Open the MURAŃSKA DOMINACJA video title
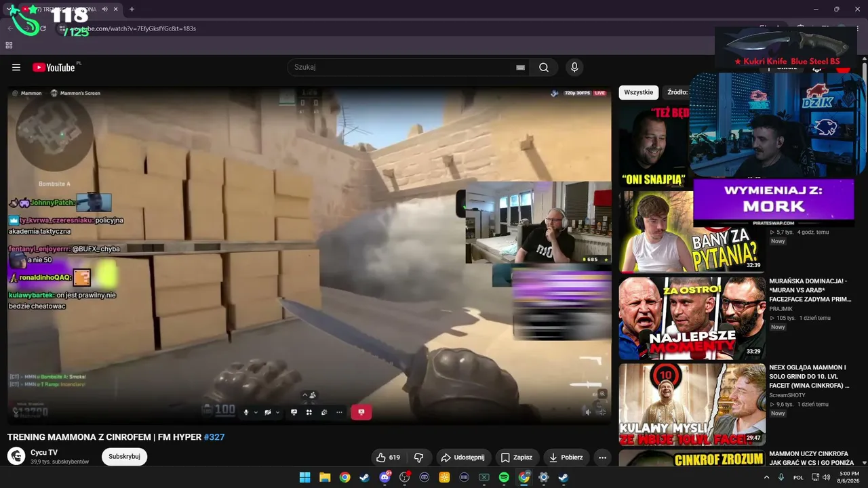The image size is (868, 488). pyautogui.click(x=810, y=289)
